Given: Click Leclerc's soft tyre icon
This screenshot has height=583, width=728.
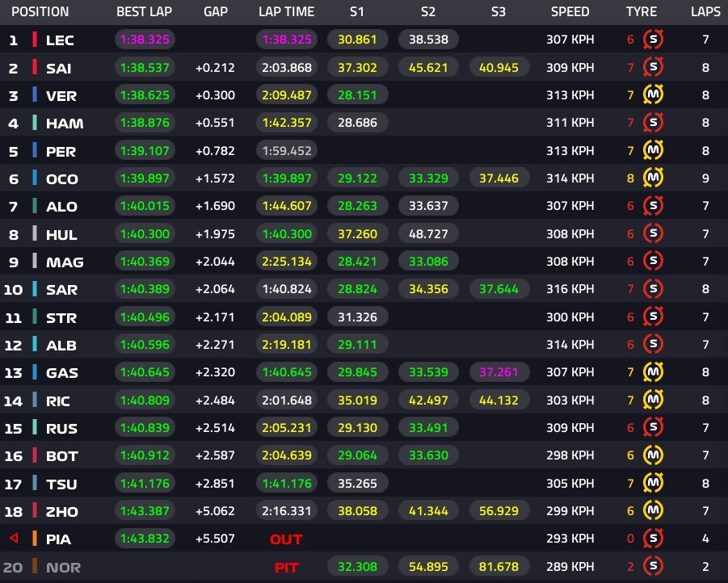Looking at the screenshot, I should point(653,40).
